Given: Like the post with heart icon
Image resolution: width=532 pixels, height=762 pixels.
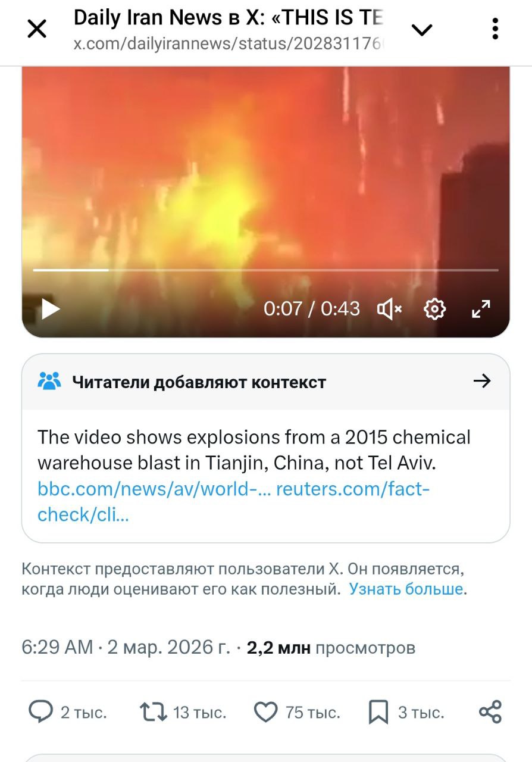Looking at the screenshot, I should click(x=265, y=712).
